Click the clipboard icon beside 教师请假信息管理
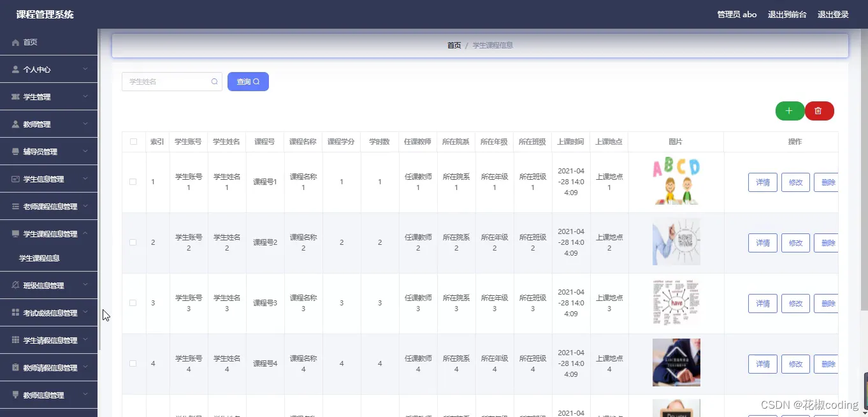 [x=15, y=368]
